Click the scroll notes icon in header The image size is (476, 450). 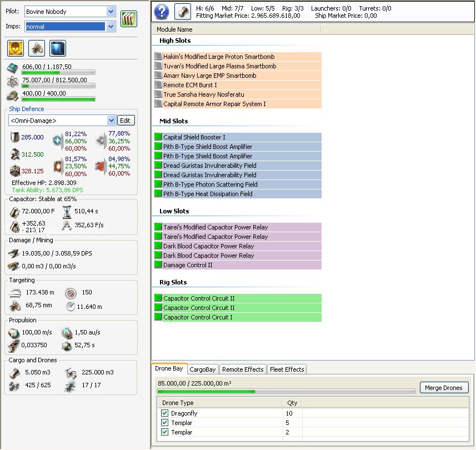point(183,12)
